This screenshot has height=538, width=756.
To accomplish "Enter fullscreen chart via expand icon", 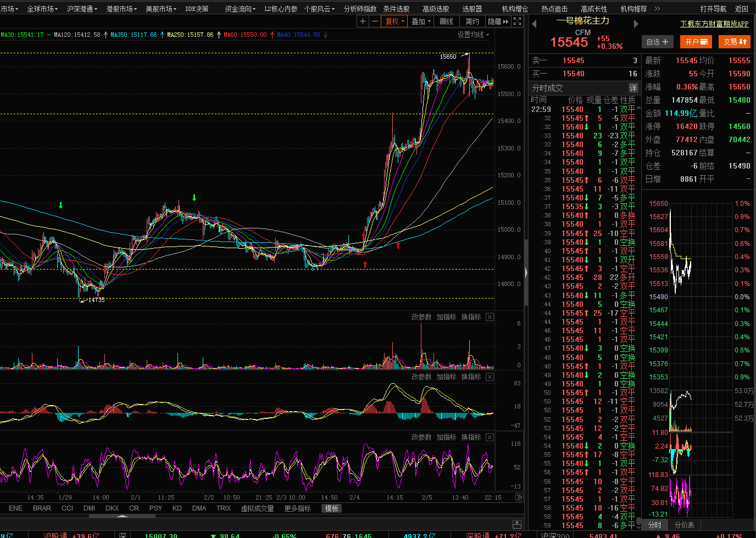I will click(517, 21).
